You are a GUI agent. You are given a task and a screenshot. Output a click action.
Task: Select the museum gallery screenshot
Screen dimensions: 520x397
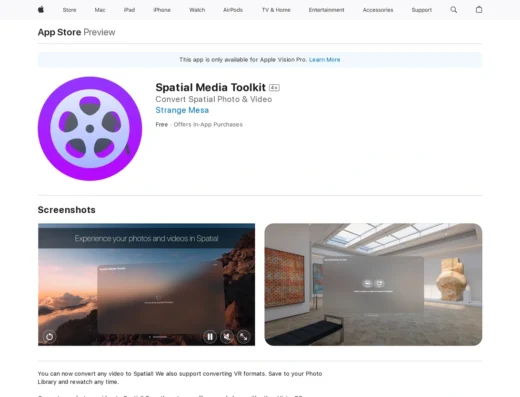pos(373,284)
